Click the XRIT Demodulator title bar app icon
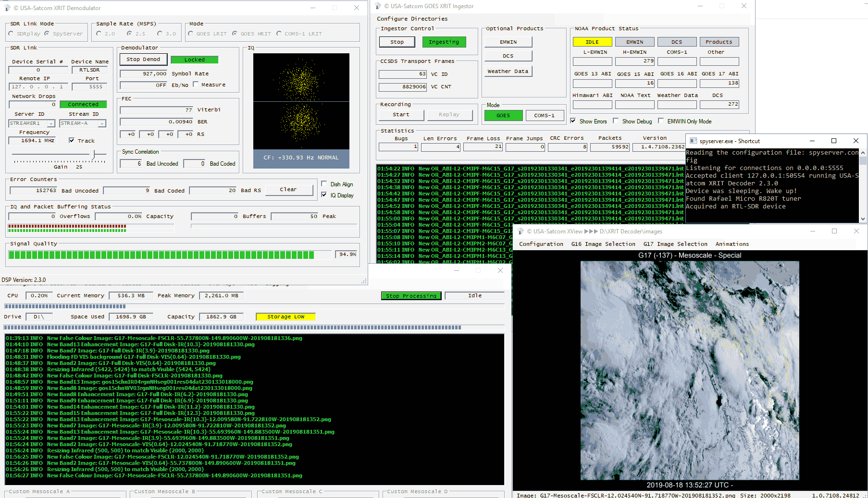Screen dimensions: 868x498 coord(7,8)
